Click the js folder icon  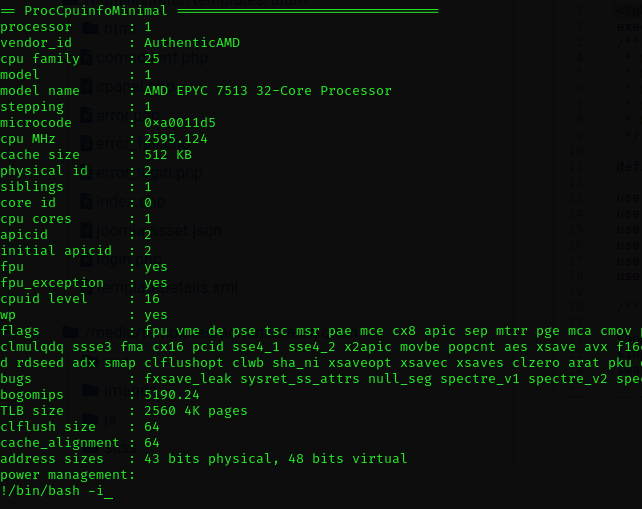point(90,419)
